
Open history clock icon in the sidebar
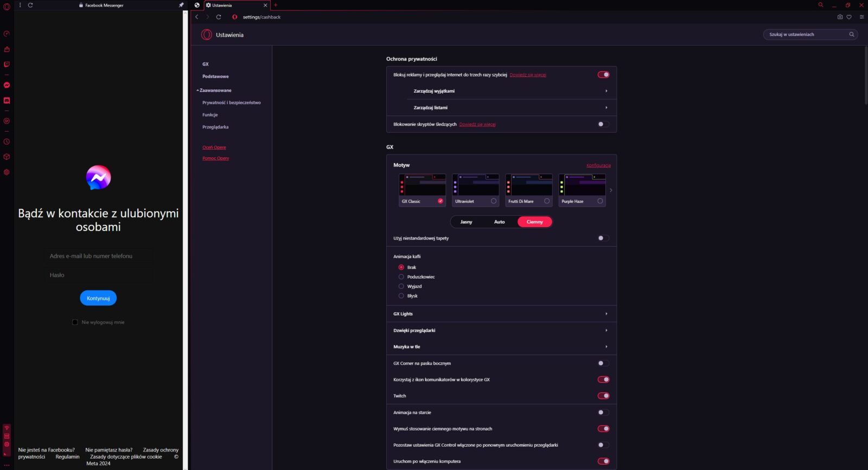[x=7, y=142]
